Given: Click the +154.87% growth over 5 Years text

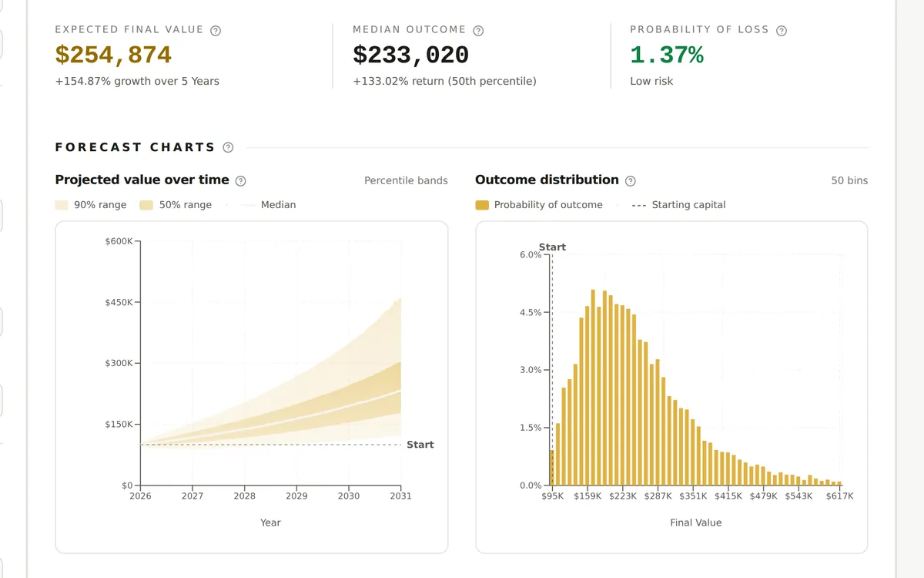Looking at the screenshot, I should (137, 81).
